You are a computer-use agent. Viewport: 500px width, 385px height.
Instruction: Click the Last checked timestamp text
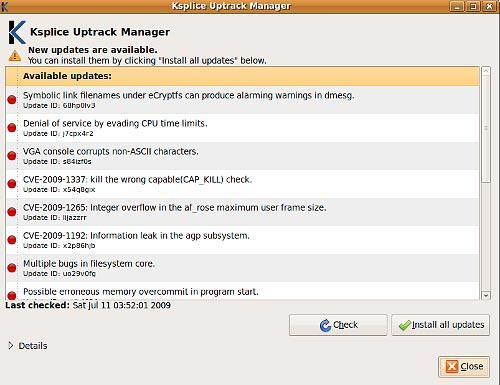(x=121, y=305)
